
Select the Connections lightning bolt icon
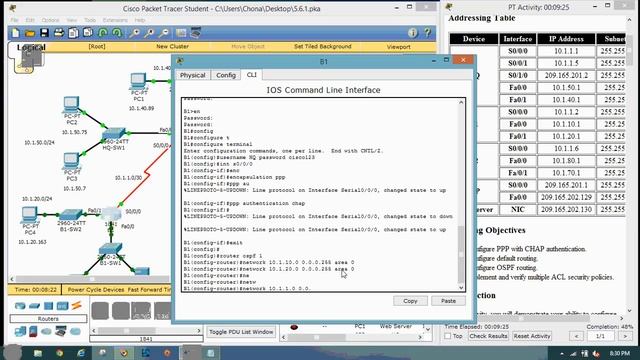76,305
